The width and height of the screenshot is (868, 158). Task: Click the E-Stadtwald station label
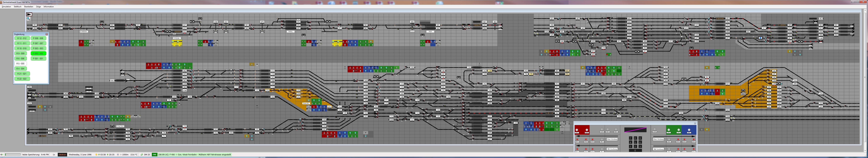(84, 32)
